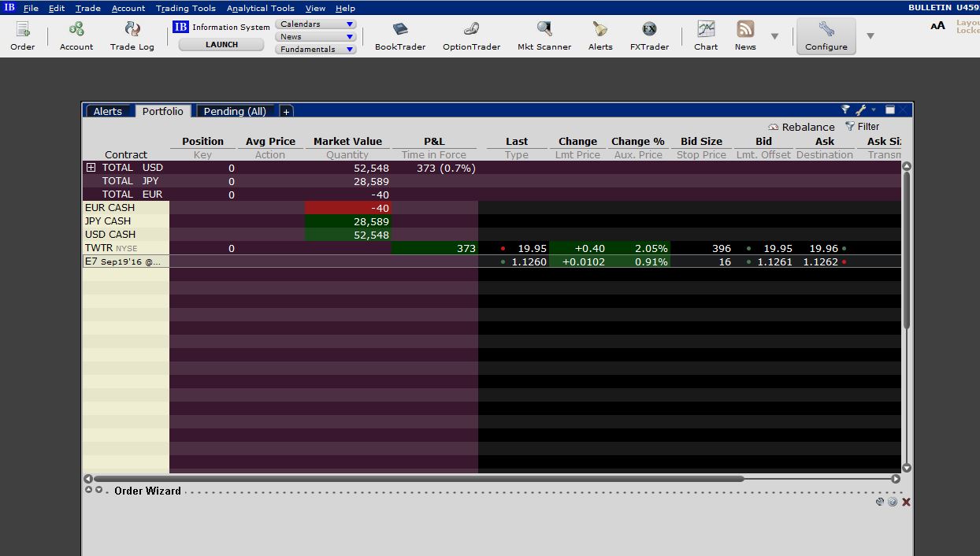Open the Account menu

click(128, 8)
